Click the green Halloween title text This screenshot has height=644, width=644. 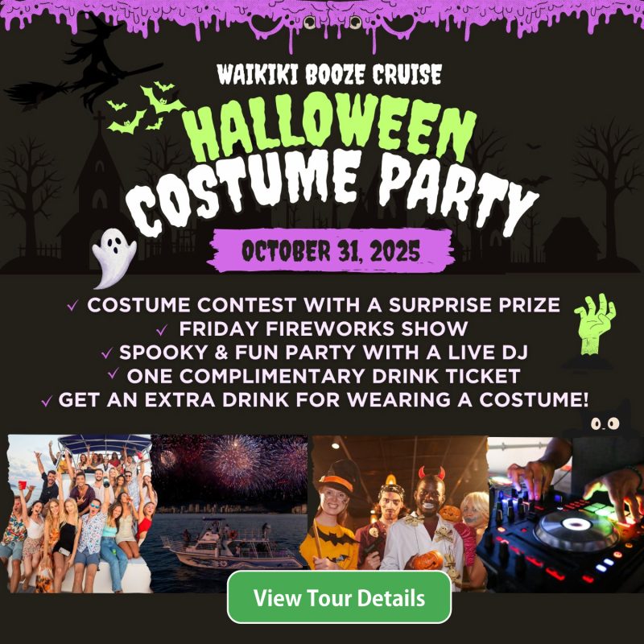328,128
